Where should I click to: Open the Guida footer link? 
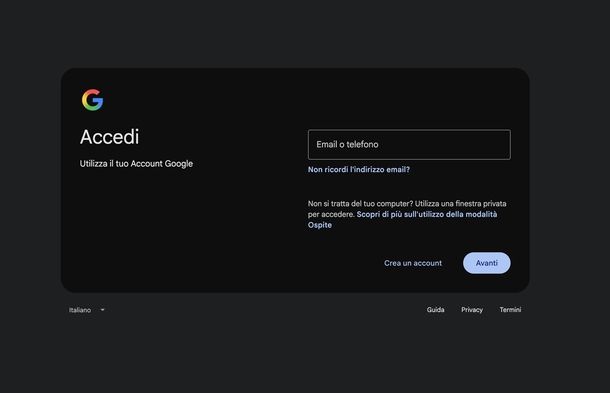point(435,310)
